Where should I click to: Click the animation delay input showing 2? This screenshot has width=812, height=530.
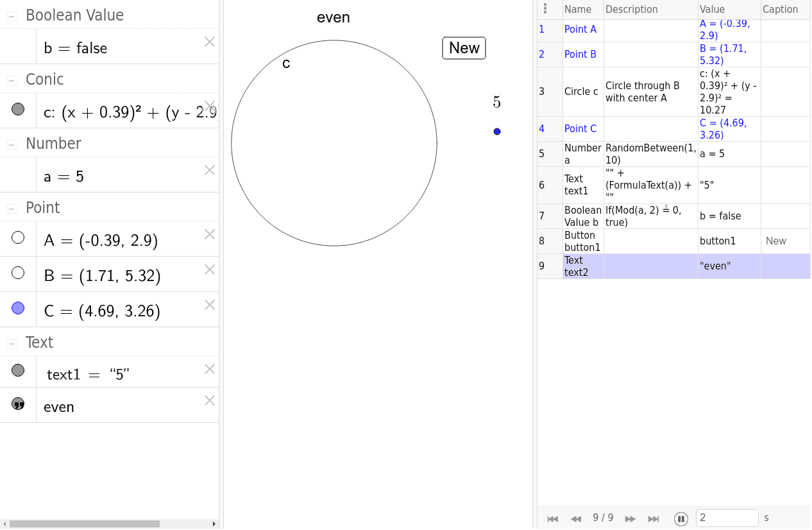click(727, 518)
